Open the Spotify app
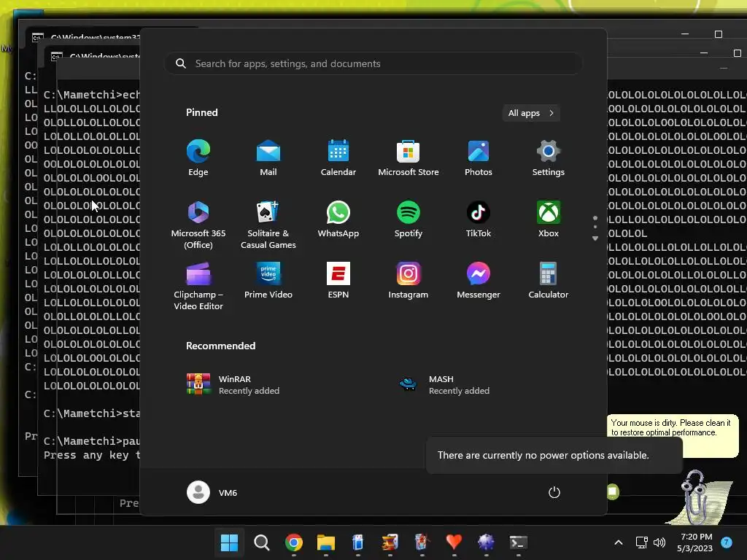This screenshot has width=747, height=560. pyautogui.click(x=409, y=219)
